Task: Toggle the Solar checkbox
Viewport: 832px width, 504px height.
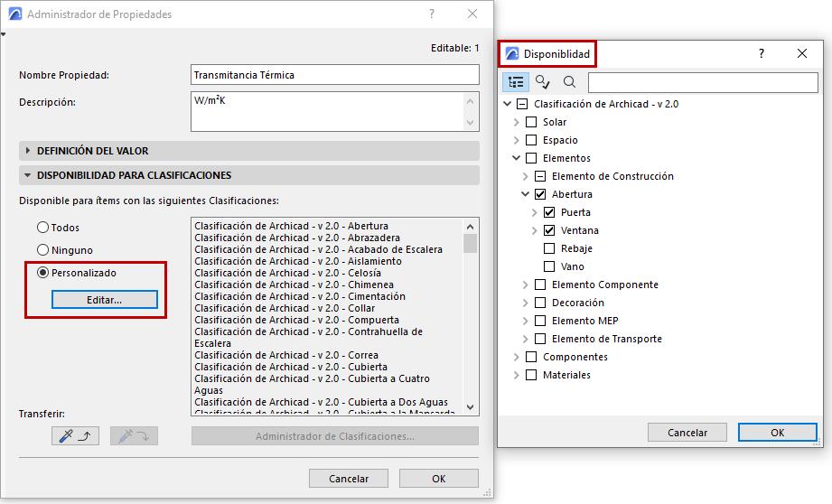Action: coord(531,122)
